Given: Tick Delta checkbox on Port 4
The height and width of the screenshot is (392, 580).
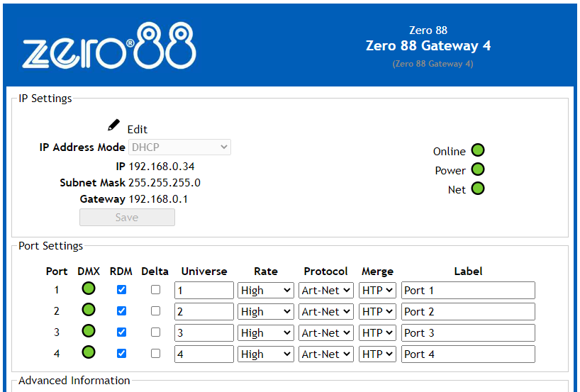Looking at the screenshot, I should (x=156, y=354).
